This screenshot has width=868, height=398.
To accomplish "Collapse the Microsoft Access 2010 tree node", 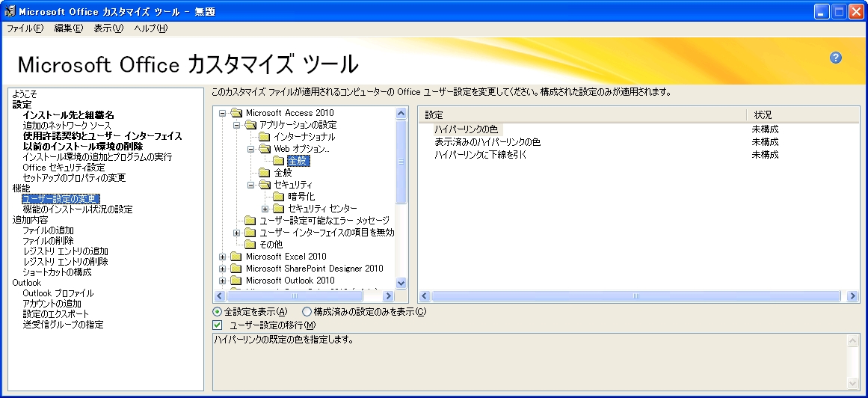I will pos(223,113).
